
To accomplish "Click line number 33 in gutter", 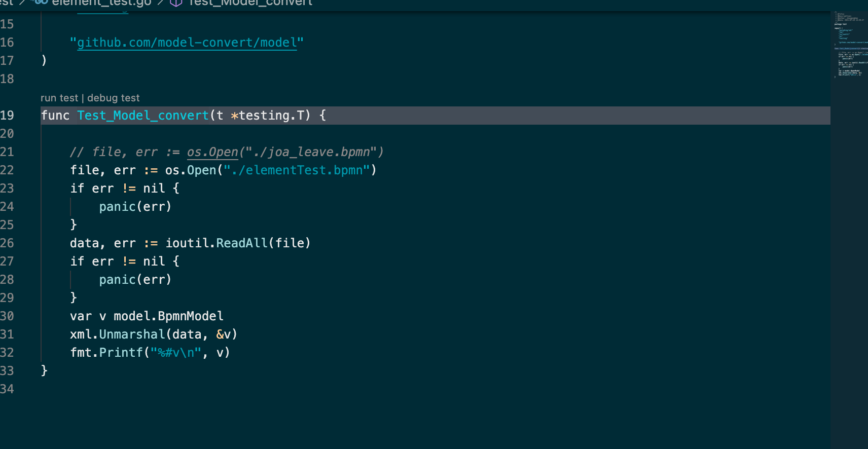I will coord(7,371).
